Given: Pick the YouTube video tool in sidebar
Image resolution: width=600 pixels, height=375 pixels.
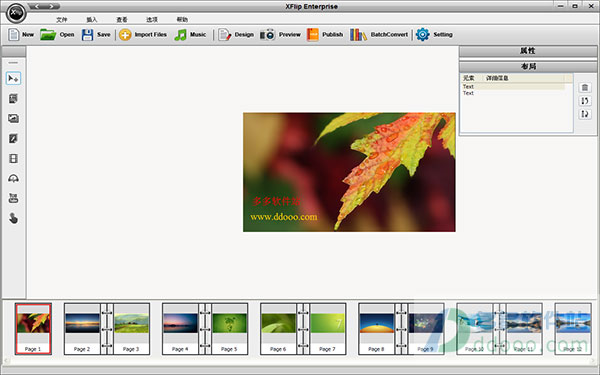Looking at the screenshot, I should pyautogui.click(x=13, y=198).
